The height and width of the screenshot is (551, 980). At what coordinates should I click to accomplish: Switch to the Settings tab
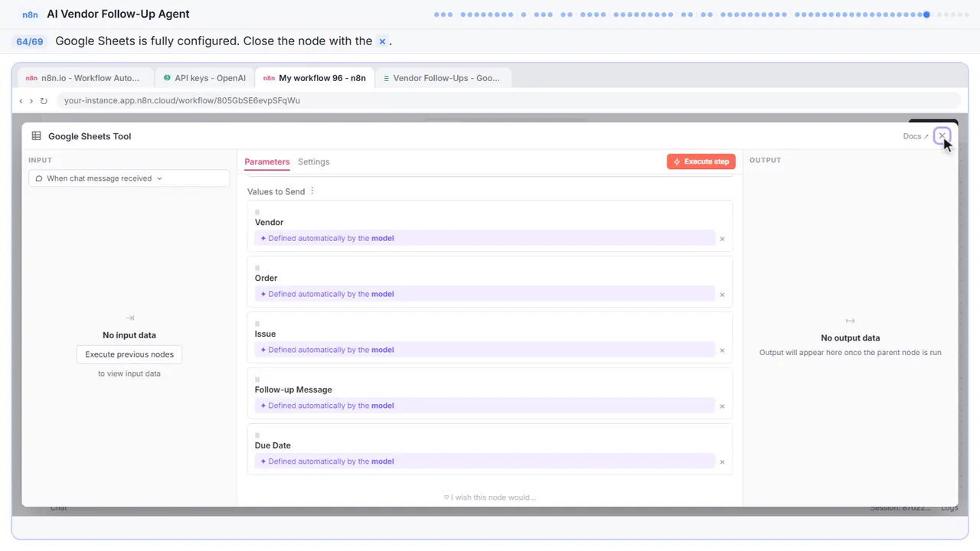tap(313, 161)
